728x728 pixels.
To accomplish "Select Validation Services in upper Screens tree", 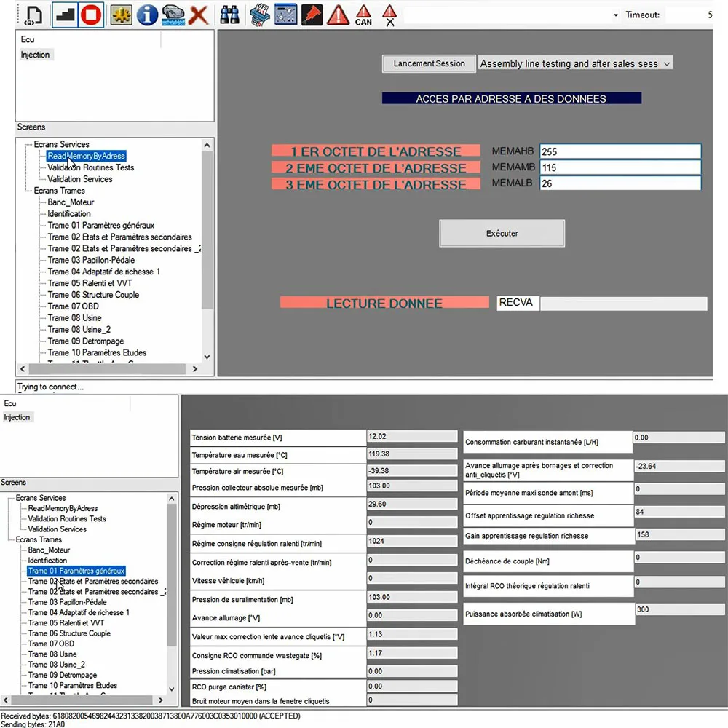I will pos(80,179).
